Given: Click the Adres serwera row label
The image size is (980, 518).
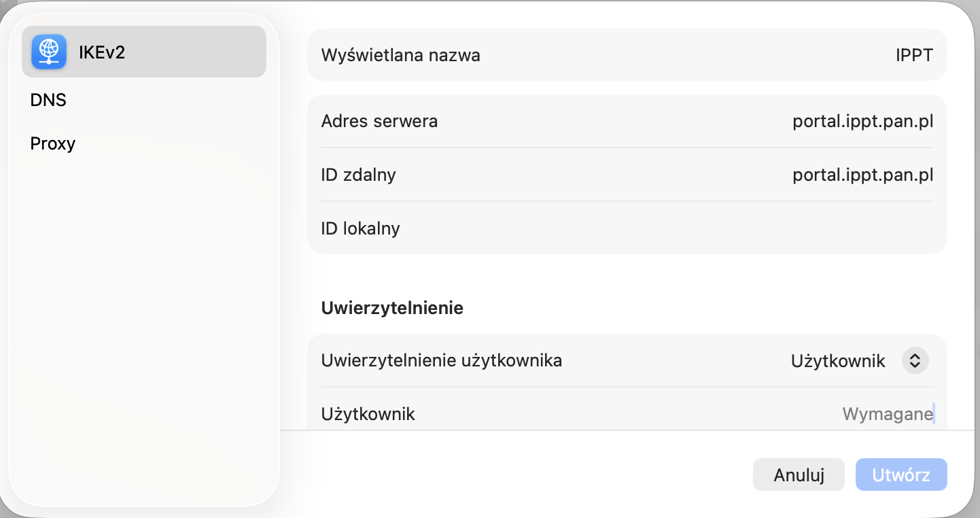Looking at the screenshot, I should point(379,122).
